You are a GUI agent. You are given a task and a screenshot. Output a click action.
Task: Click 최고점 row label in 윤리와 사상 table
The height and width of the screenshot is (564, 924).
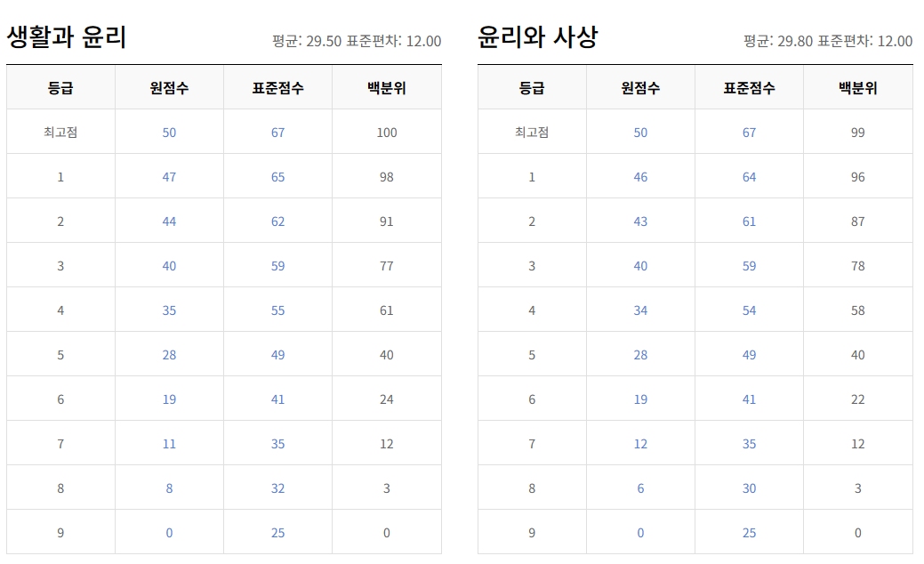click(x=532, y=132)
